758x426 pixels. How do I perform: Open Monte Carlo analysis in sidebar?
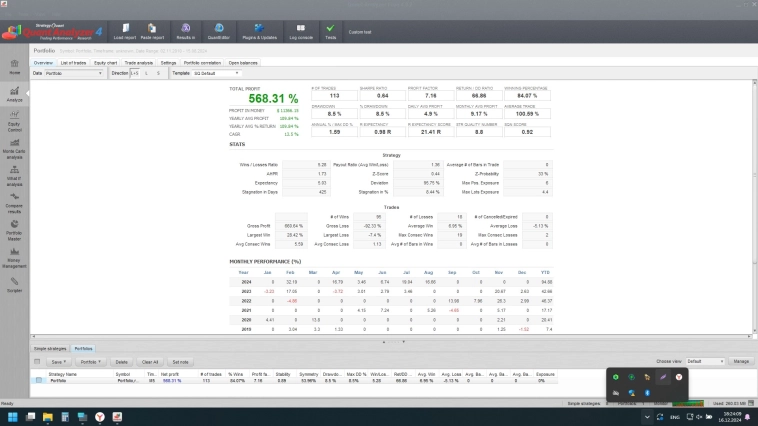point(15,151)
